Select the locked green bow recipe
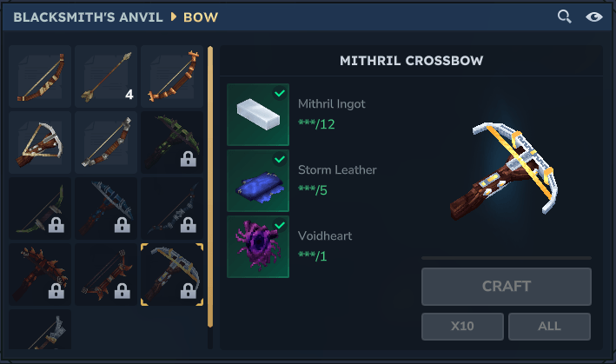 tap(40, 208)
